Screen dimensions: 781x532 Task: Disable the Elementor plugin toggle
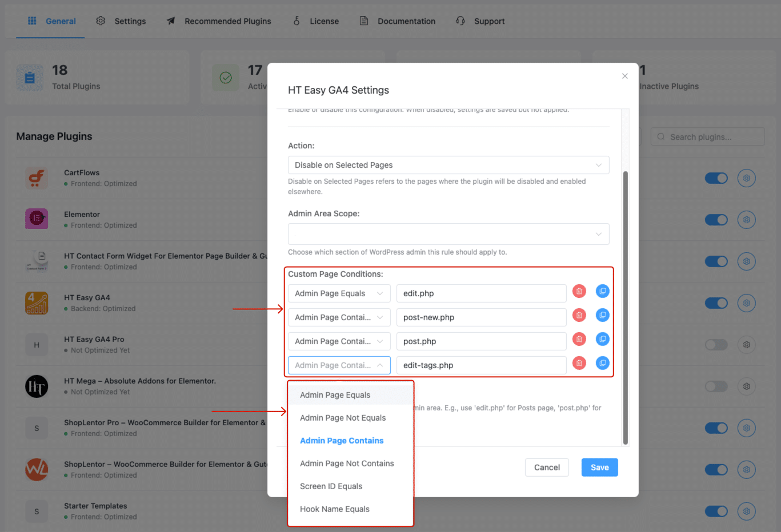pyautogui.click(x=716, y=220)
